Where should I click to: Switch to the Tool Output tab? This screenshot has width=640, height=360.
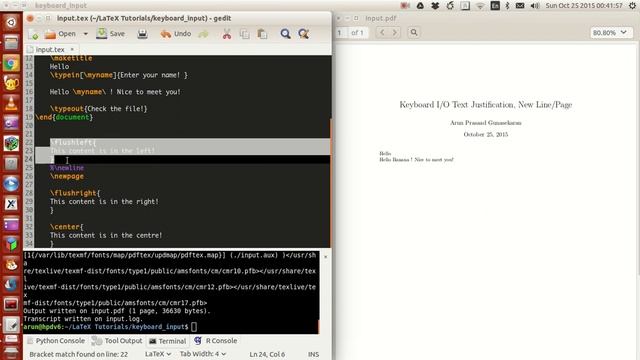coord(117,341)
